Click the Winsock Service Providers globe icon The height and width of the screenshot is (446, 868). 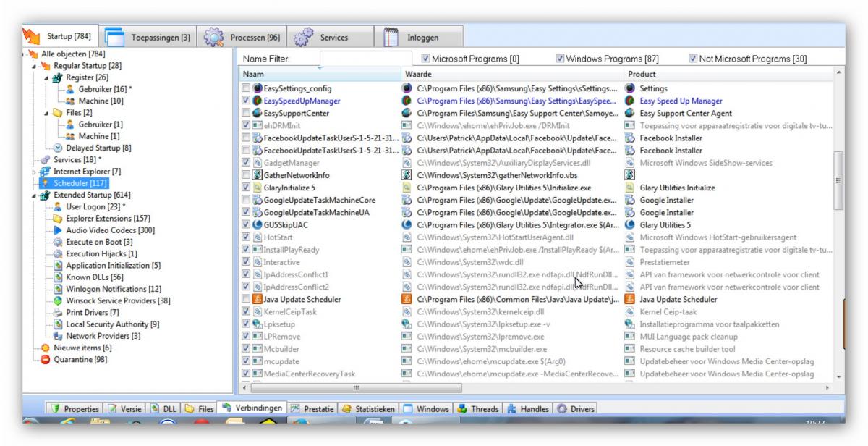(59, 300)
